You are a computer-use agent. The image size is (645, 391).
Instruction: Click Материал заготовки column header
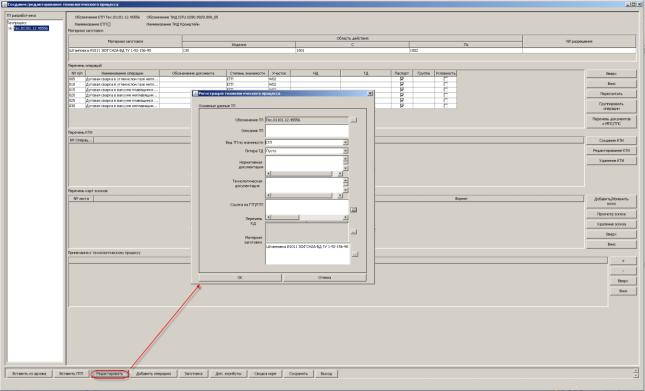click(x=125, y=42)
